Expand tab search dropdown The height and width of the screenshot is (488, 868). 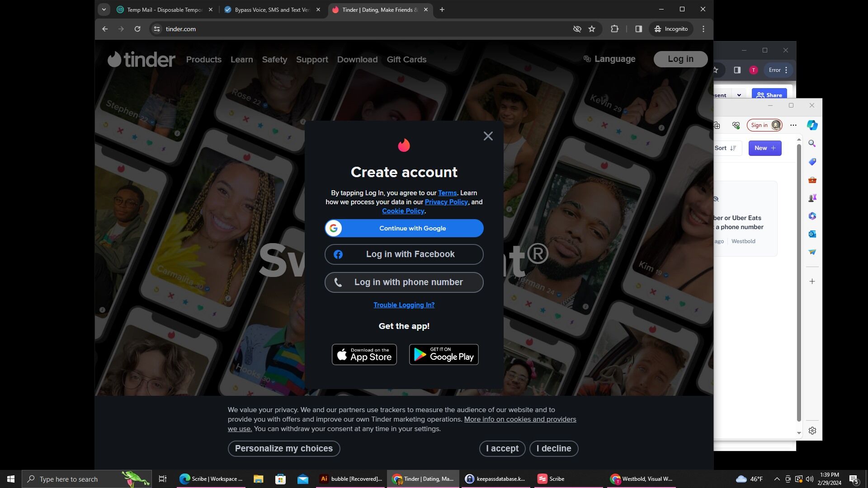pyautogui.click(x=104, y=9)
